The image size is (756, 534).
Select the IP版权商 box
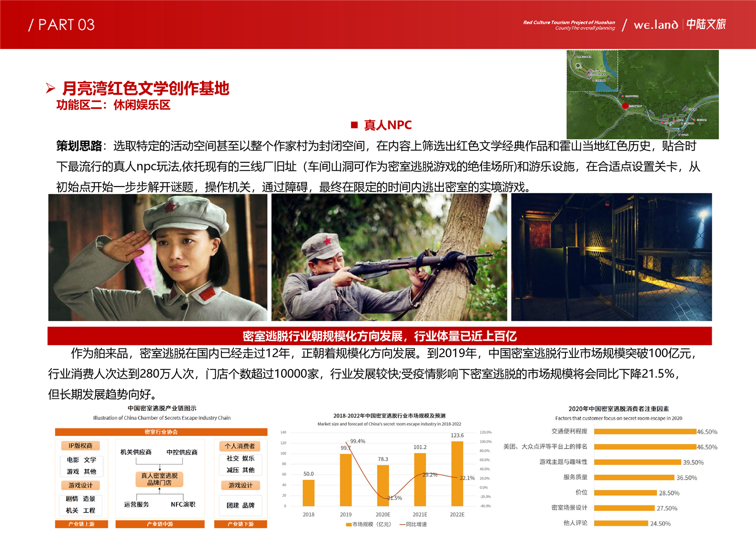81,446
